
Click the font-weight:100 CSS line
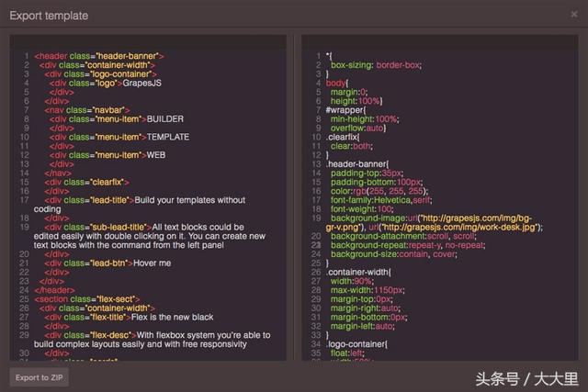pyautogui.click(x=362, y=209)
